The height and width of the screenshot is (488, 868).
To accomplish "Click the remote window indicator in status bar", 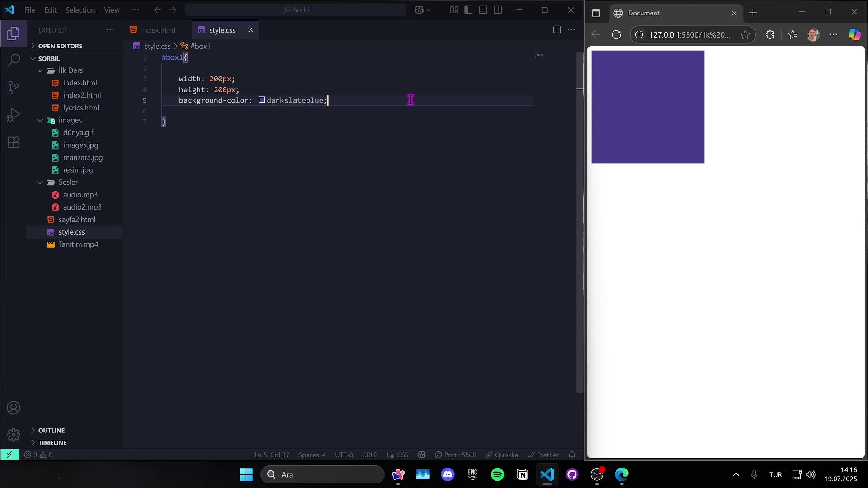I will [9, 455].
